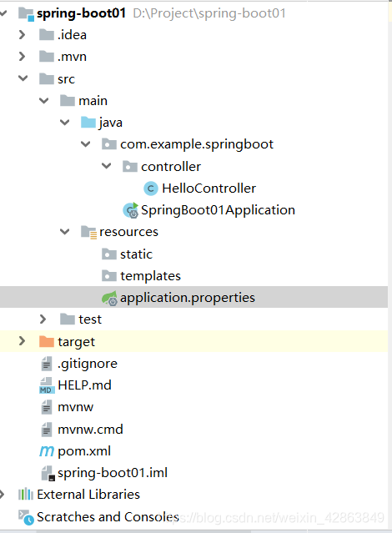392x533 pixels.
Task: Select the 'SpringBoot01Application' class name
Action: [x=218, y=211]
